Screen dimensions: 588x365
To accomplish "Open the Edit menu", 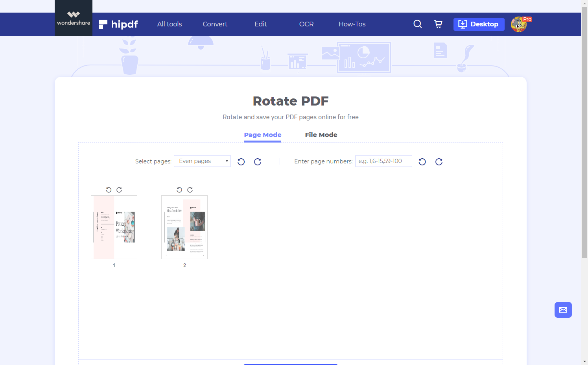I will [261, 24].
